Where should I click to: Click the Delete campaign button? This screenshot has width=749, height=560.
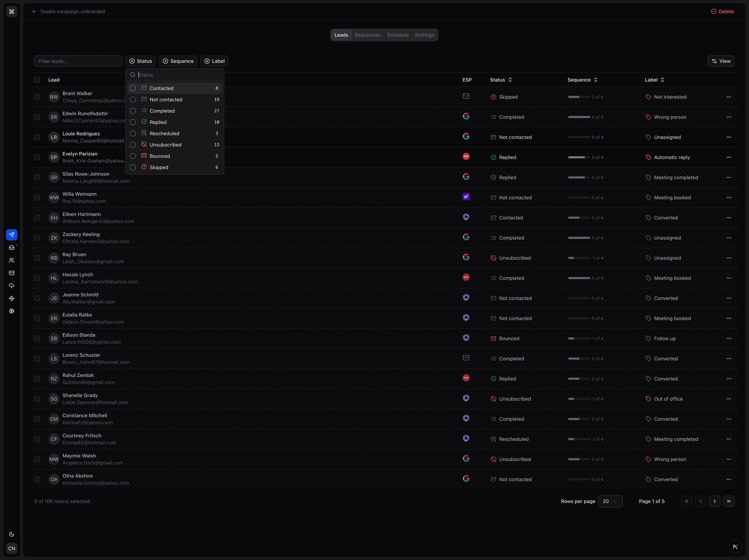[722, 12]
